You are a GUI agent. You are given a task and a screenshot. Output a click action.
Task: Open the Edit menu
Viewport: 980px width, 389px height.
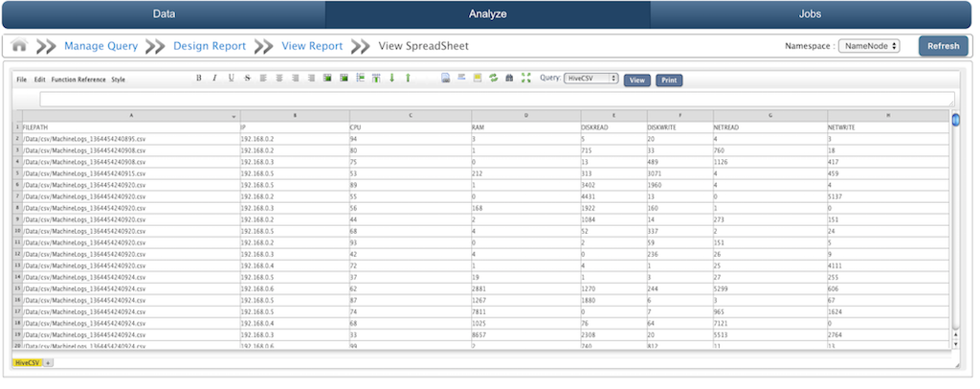coord(40,80)
